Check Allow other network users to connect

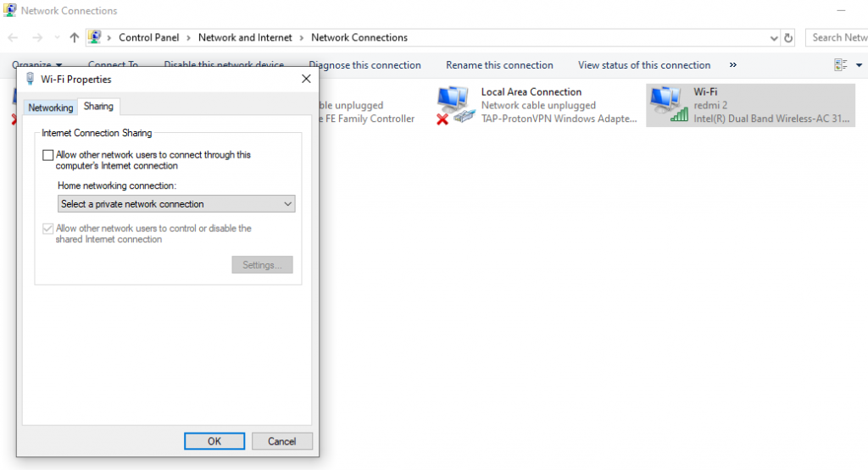tap(48, 155)
